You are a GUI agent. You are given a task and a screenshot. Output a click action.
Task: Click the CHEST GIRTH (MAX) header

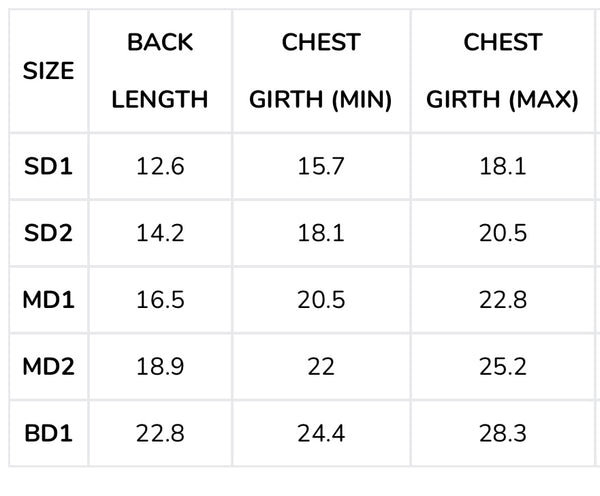click(502, 71)
